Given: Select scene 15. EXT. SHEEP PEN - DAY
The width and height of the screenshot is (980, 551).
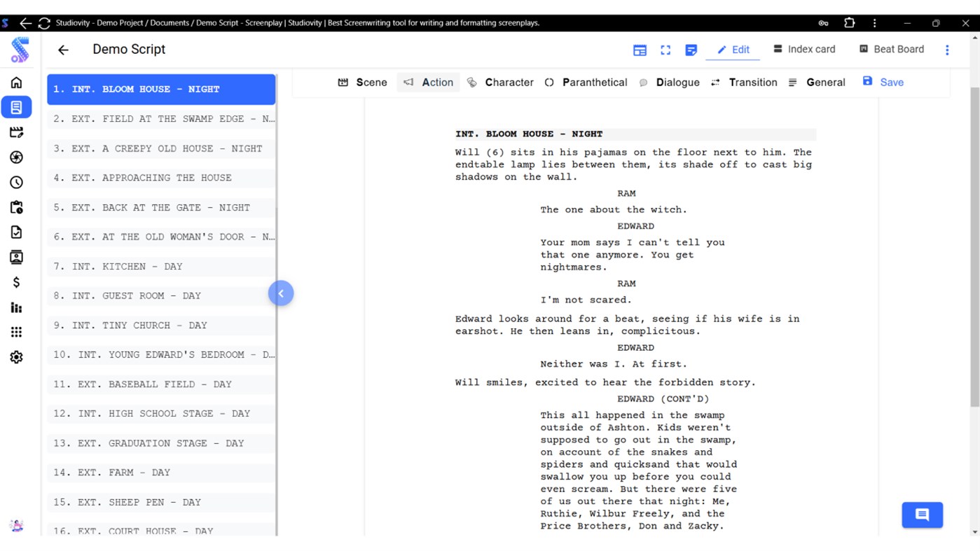Looking at the screenshot, I should 161,503.
